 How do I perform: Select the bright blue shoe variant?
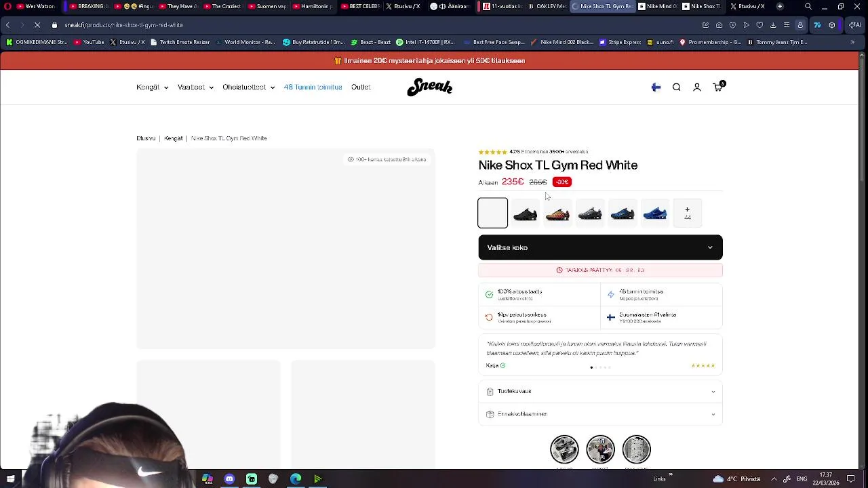(x=655, y=213)
